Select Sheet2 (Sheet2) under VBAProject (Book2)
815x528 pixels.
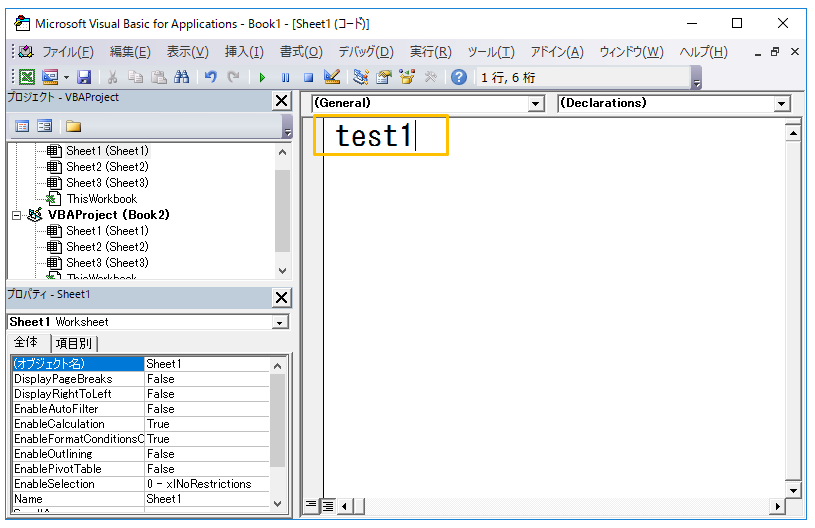point(107,247)
